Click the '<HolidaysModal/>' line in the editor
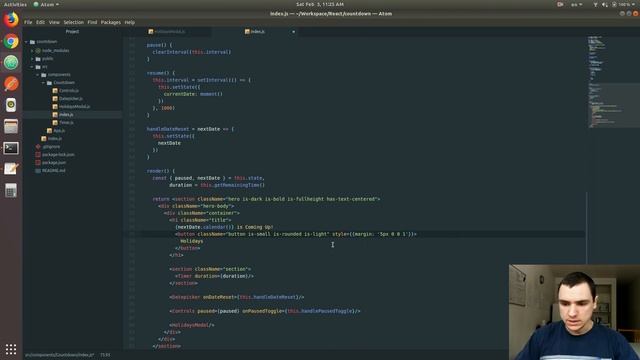This screenshot has height=360, width=640. (192, 325)
